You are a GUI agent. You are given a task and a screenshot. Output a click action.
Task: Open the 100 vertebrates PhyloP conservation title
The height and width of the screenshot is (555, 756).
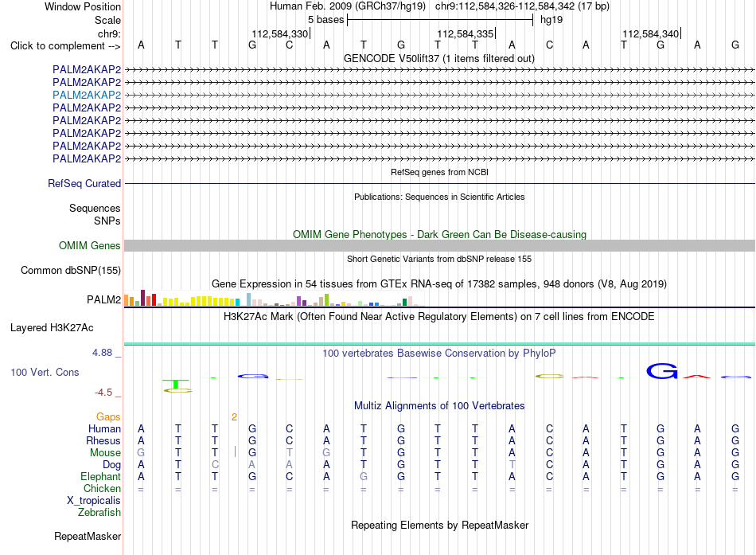(x=438, y=354)
